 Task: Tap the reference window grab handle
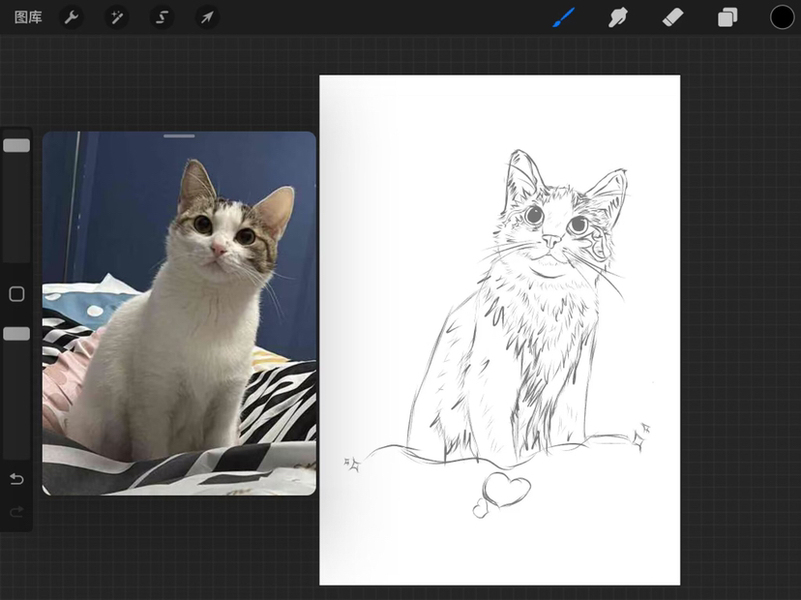coord(179,136)
